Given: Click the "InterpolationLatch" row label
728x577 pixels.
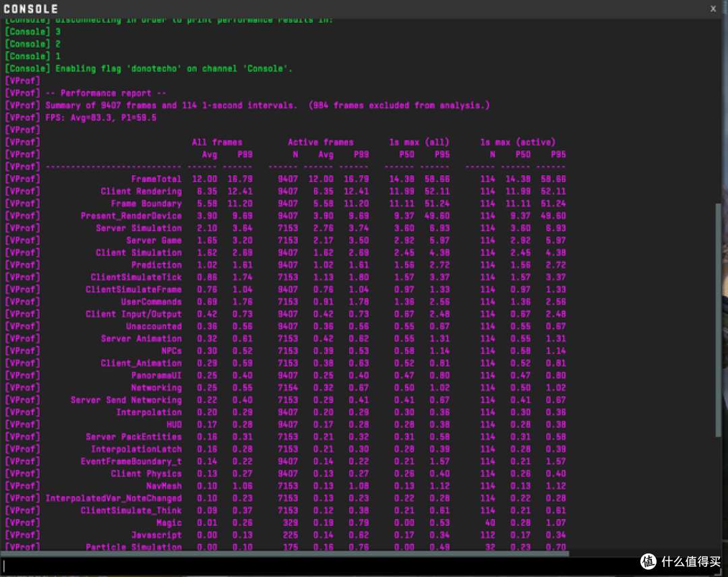Looking at the screenshot, I should (136, 450).
